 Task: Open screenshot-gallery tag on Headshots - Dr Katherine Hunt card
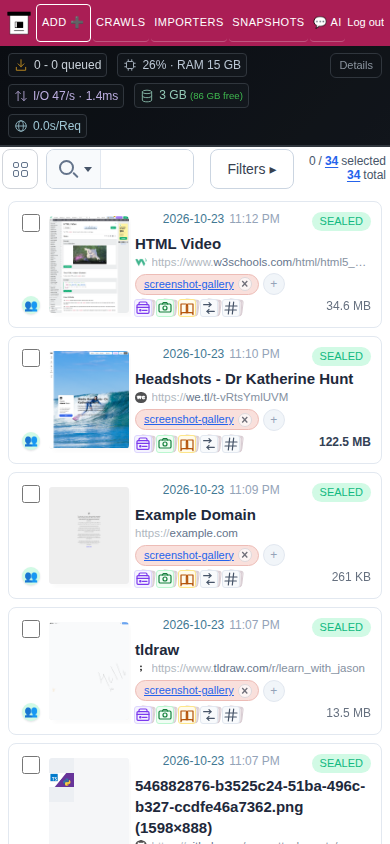[x=189, y=419]
